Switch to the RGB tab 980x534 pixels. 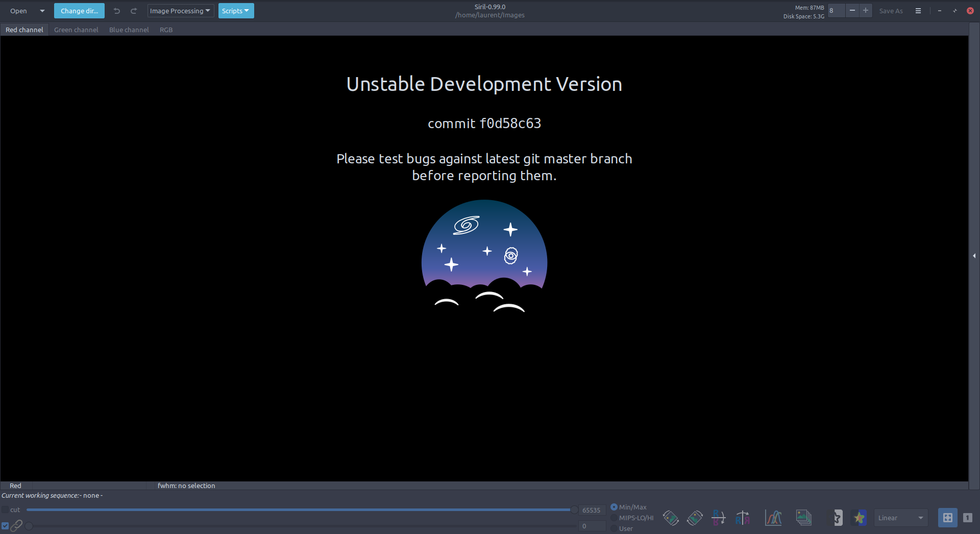click(x=166, y=30)
